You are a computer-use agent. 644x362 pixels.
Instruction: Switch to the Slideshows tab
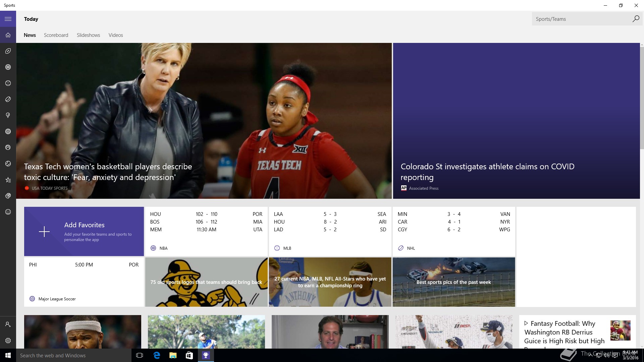(x=88, y=35)
